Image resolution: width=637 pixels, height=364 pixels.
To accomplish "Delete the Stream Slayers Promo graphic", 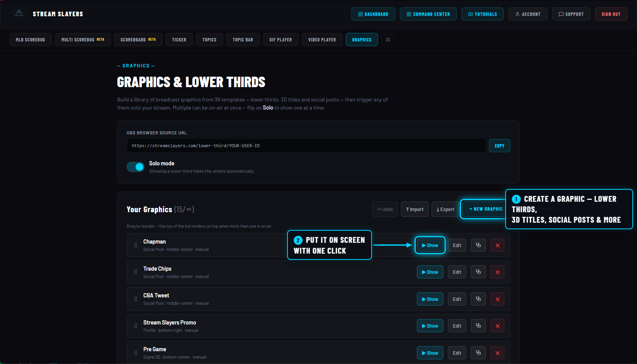I will click(x=498, y=326).
